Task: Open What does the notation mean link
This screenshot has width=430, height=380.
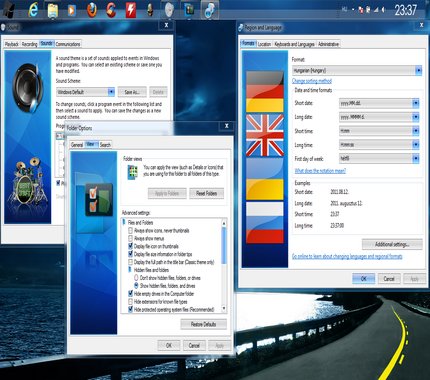Action: [x=320, y=171]
